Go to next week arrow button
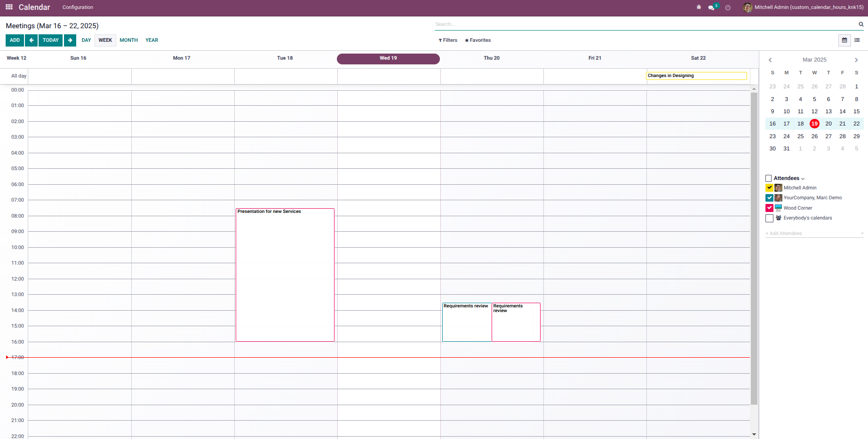Viewport: 868px width, 439px height. tap(70, 40)
